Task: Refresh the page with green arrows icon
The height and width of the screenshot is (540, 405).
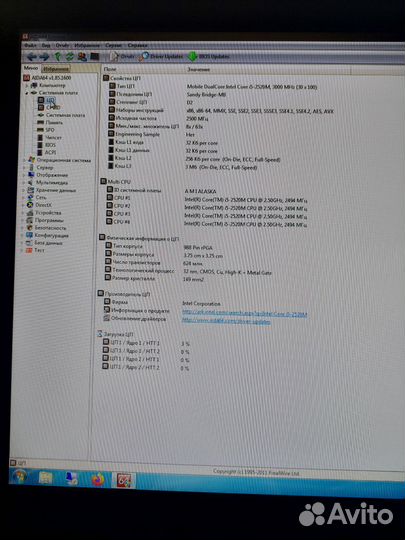Action: [70, 56]
